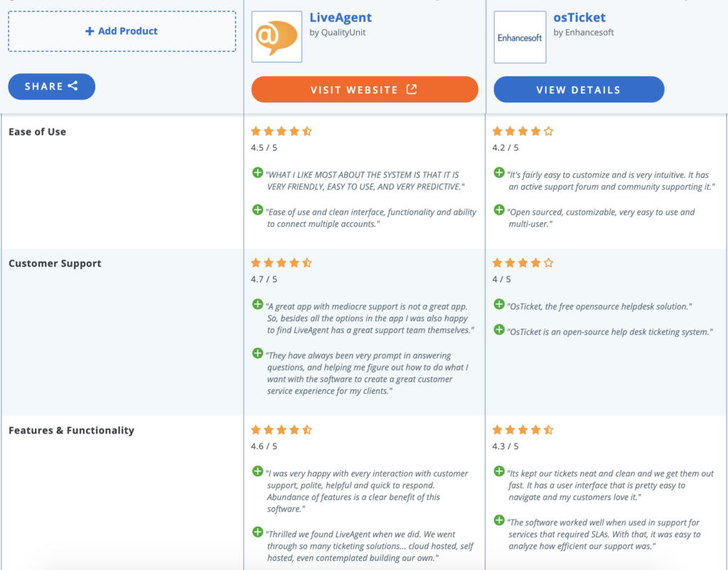Click the QualityUnit vendor name
Screen dimensions: 728x570
click(x=345, y=31)
